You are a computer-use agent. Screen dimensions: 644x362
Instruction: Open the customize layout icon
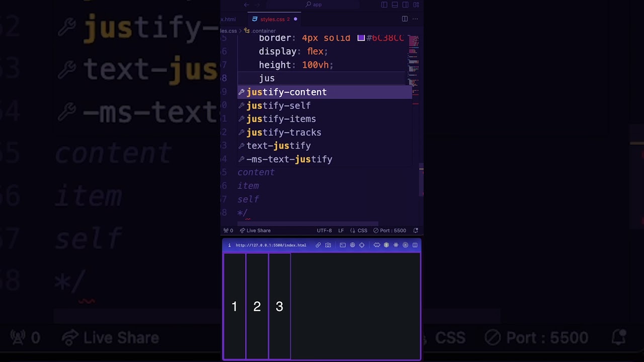(x=416, y=5)
